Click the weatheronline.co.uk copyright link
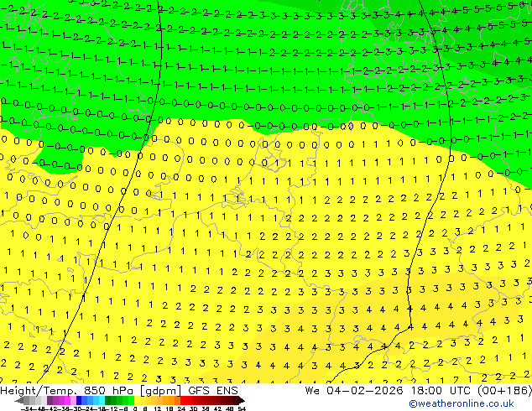 click(461, 403)
